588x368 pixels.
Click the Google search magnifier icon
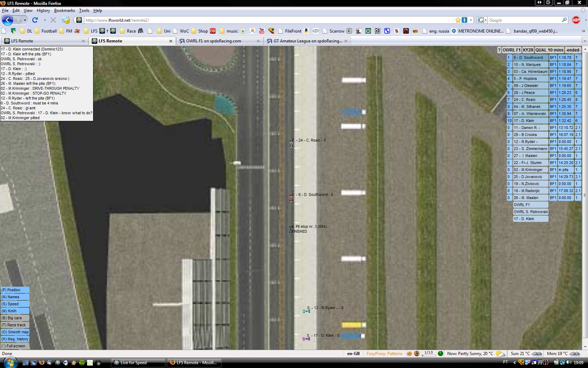click(564, 20)
